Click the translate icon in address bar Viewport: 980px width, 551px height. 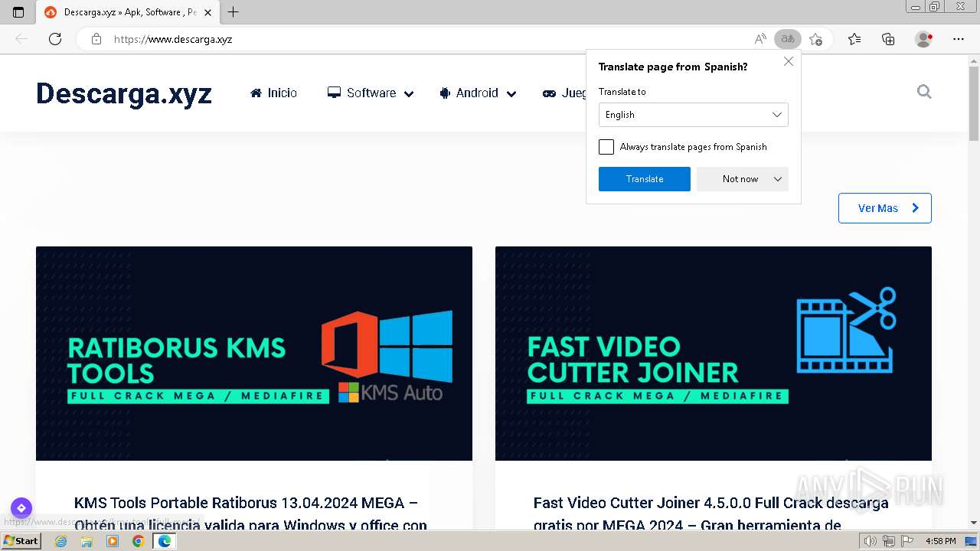pyautogui.click(x=787, y=39)
